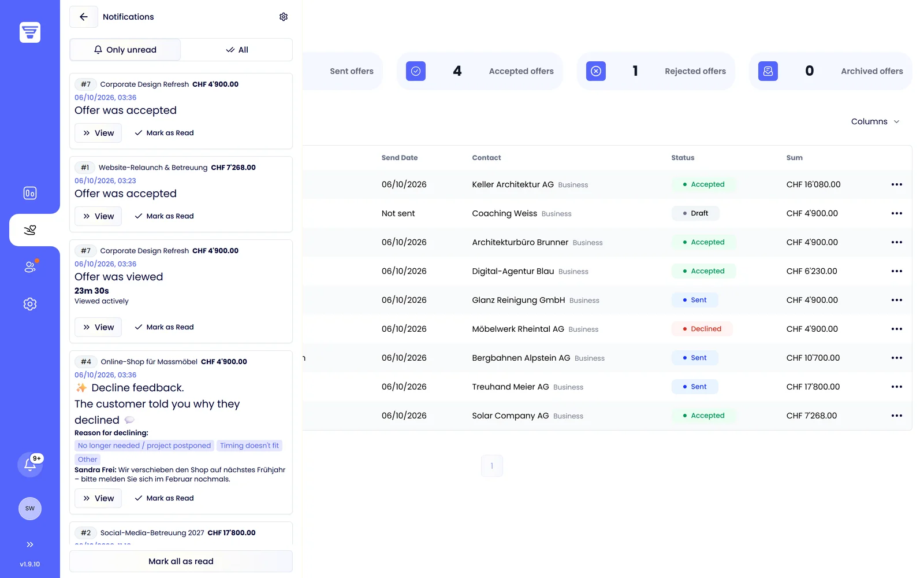Screen dimensions: 924x578
Task: Go back using the arrow beside Notifications
Action: (84, 17)
